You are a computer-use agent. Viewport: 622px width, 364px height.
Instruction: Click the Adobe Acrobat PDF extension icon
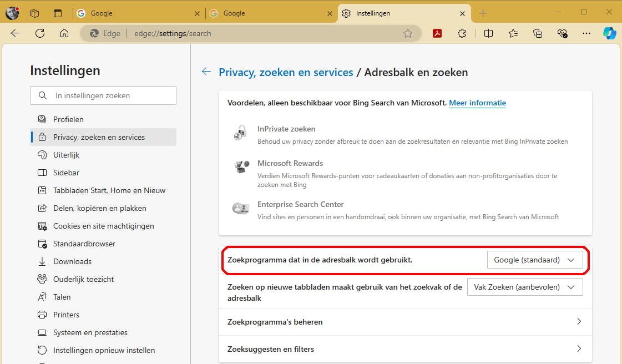[437, 33]
